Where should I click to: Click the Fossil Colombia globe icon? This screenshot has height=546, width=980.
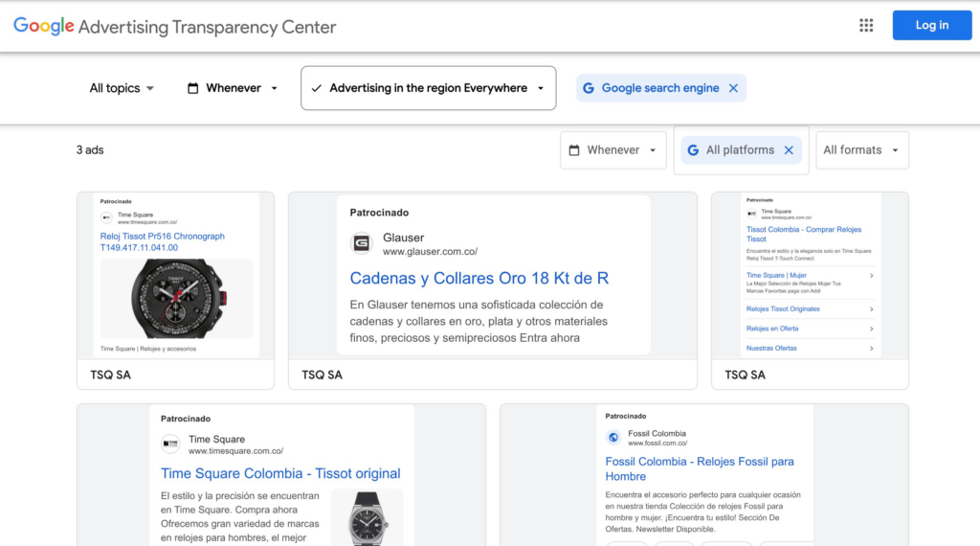tap(613, 438)
